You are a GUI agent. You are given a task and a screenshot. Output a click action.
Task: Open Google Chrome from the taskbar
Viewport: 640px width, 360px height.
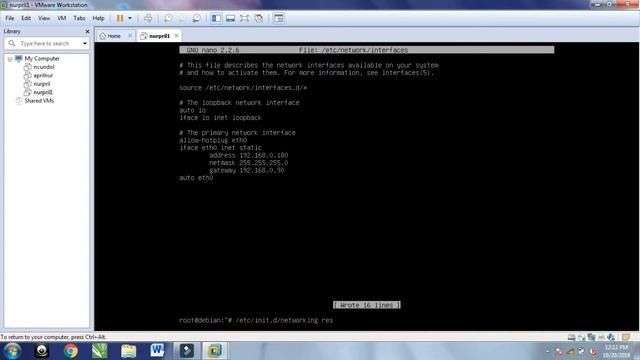pos(71,351)
